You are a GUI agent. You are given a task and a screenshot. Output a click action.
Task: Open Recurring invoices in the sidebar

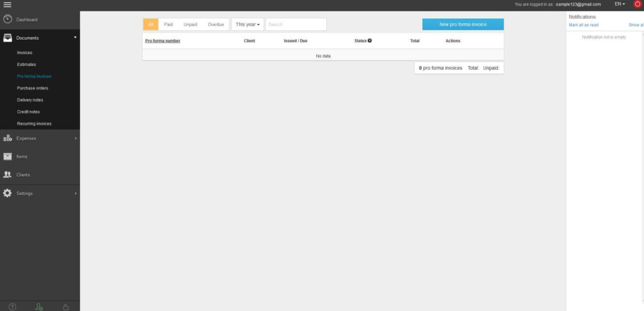[x=34, y=124]
